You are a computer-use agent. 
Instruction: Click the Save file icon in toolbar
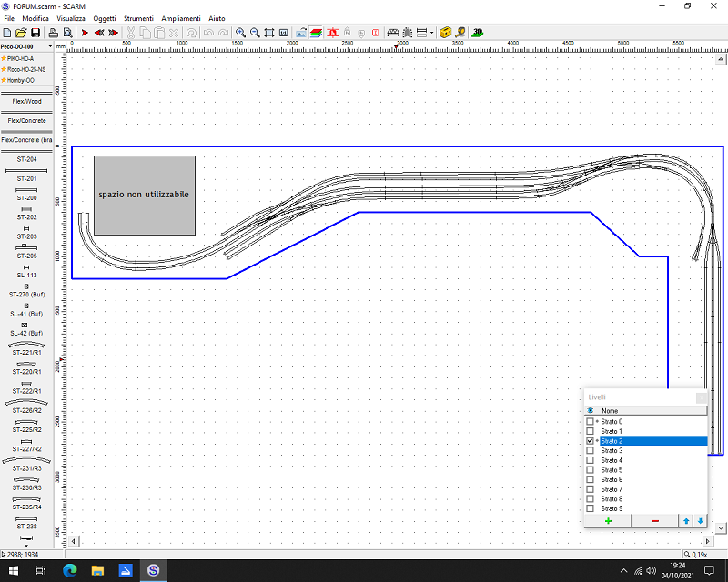pos(35,32)
